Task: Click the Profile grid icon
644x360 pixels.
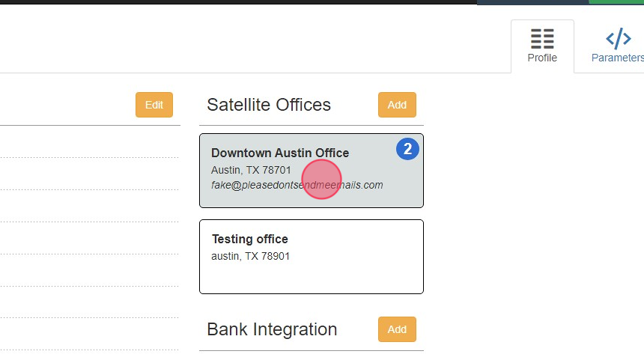Action: [542, 39]
